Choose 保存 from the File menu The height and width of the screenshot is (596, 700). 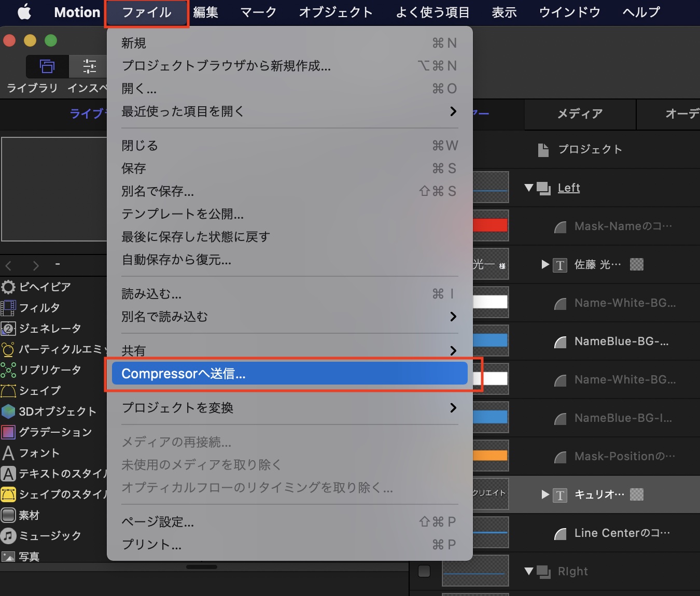289,168
